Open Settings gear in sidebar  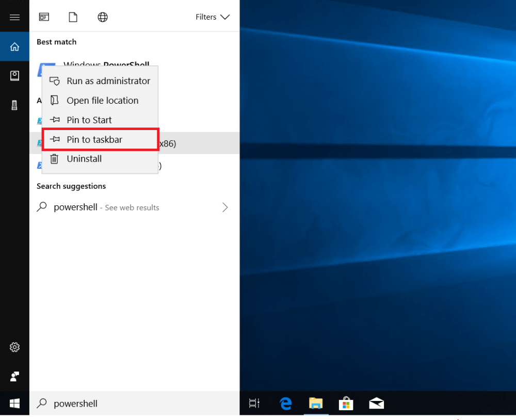(14, 347)
